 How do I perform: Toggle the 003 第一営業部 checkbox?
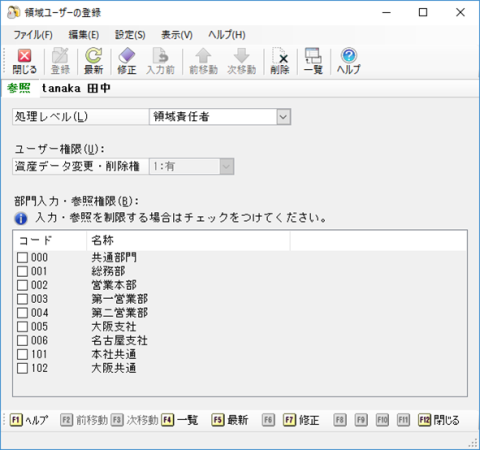(x=22, y=299)
